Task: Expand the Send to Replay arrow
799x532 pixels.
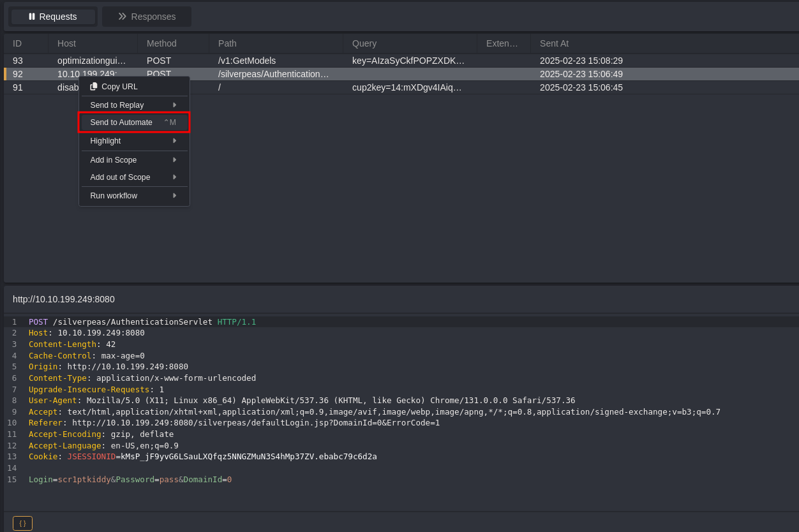Action: click(174, 105)
